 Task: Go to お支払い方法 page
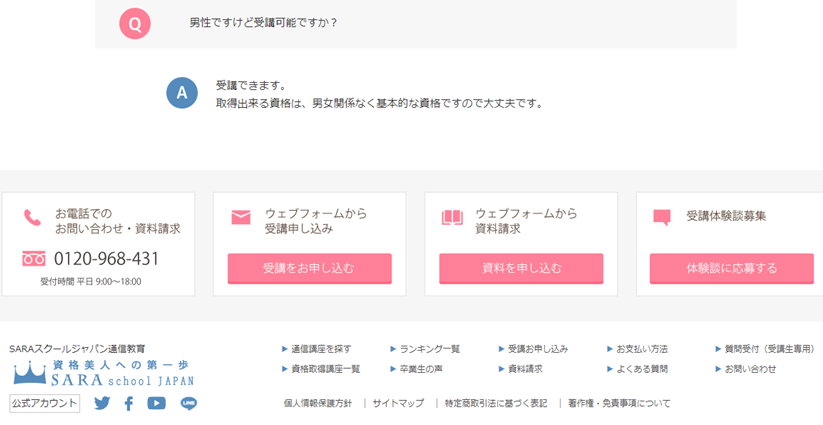point(641,349)
